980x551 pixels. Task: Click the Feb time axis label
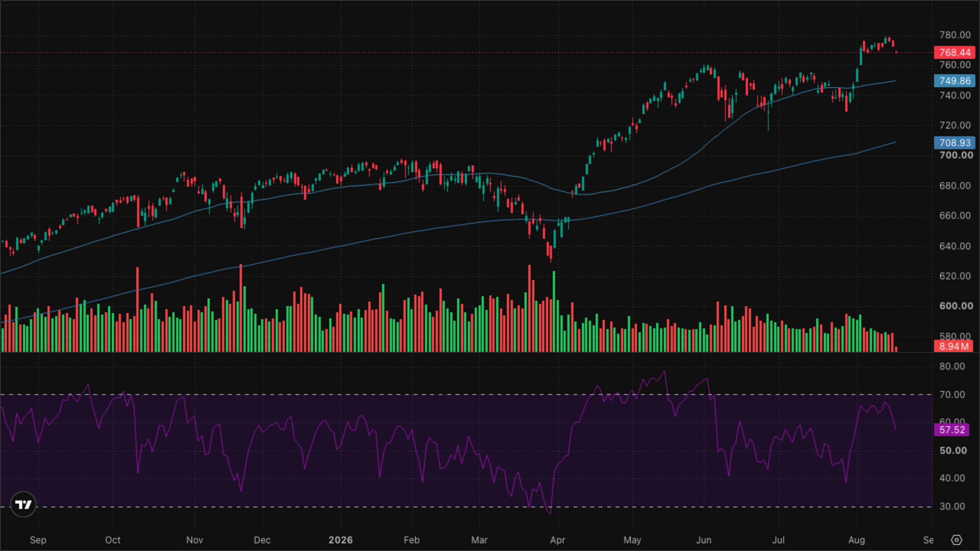[x=412, y=540]
